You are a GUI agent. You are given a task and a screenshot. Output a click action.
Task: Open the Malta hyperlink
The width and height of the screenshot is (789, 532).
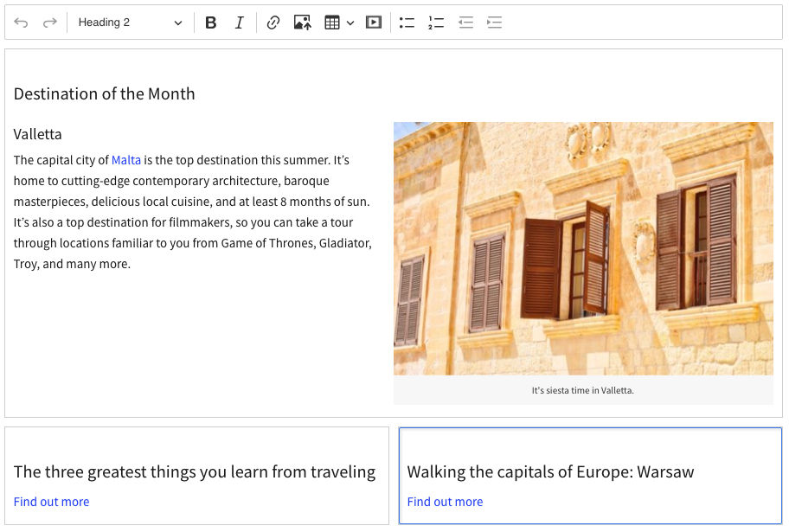(126, 160)
